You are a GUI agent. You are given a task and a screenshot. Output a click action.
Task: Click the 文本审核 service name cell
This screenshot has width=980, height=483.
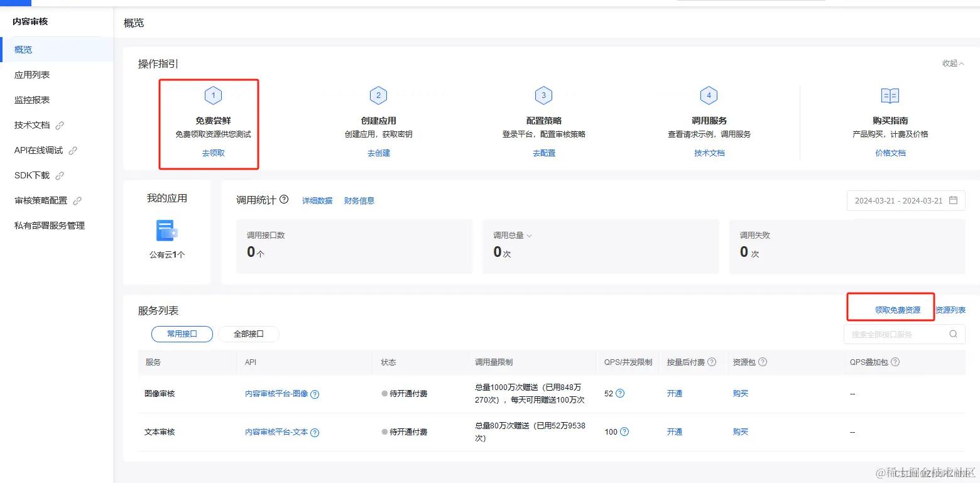point(160,432)
